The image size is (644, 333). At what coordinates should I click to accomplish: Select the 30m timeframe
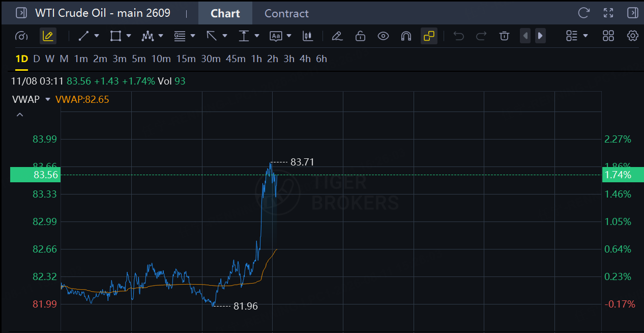point(211,59)
